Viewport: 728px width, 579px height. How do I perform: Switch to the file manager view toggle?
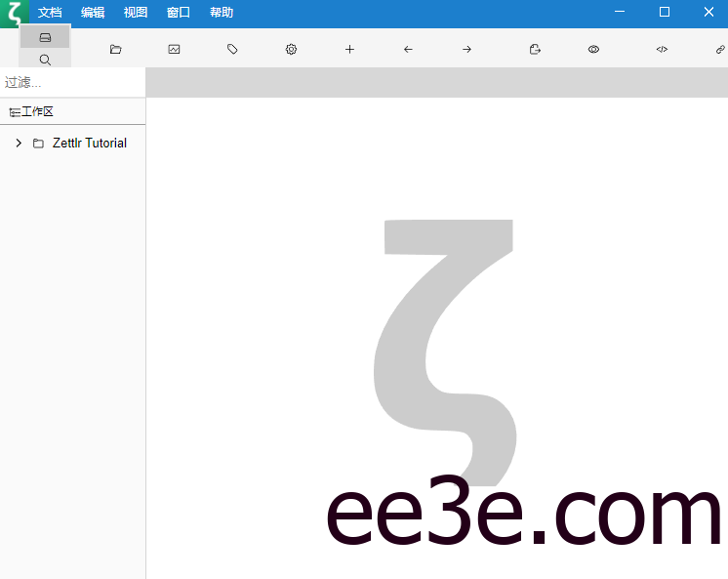[x=45, y=37]
